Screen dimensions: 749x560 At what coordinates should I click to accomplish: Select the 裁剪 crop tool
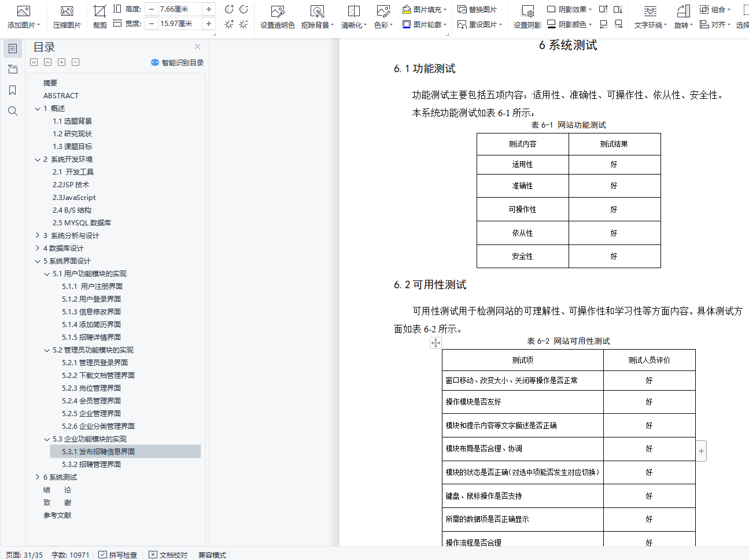pos(99,16)
